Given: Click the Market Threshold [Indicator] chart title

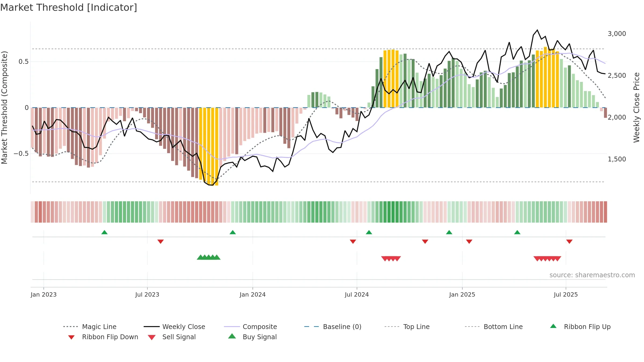Looking at the screenshot, I should pos(69,8).
